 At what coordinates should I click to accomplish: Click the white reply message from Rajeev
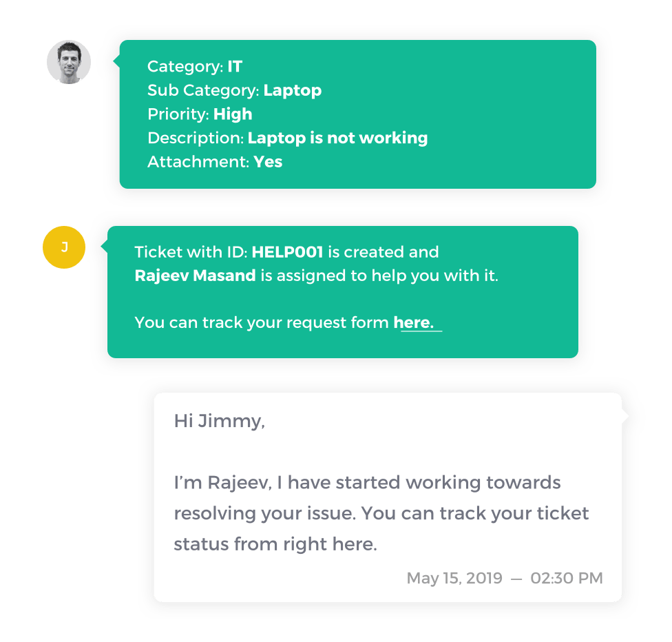[x=388, y=497]
